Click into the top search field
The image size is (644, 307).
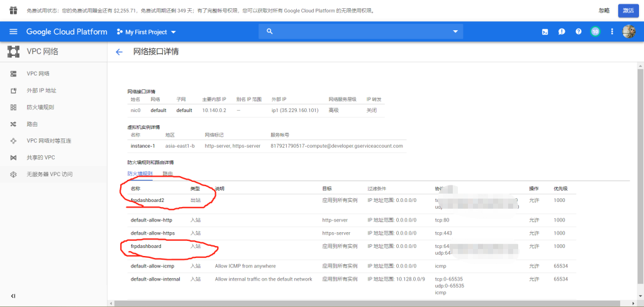[358, 31]
